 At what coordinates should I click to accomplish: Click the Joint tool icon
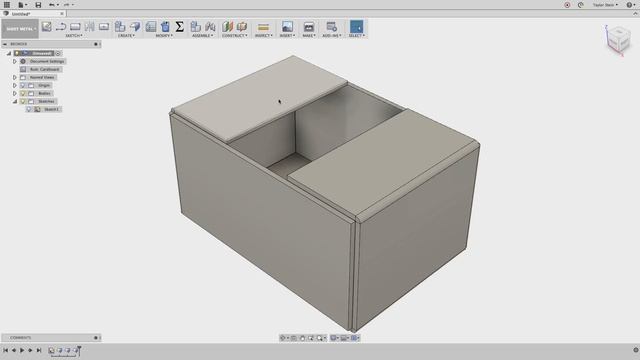[210, 27]
